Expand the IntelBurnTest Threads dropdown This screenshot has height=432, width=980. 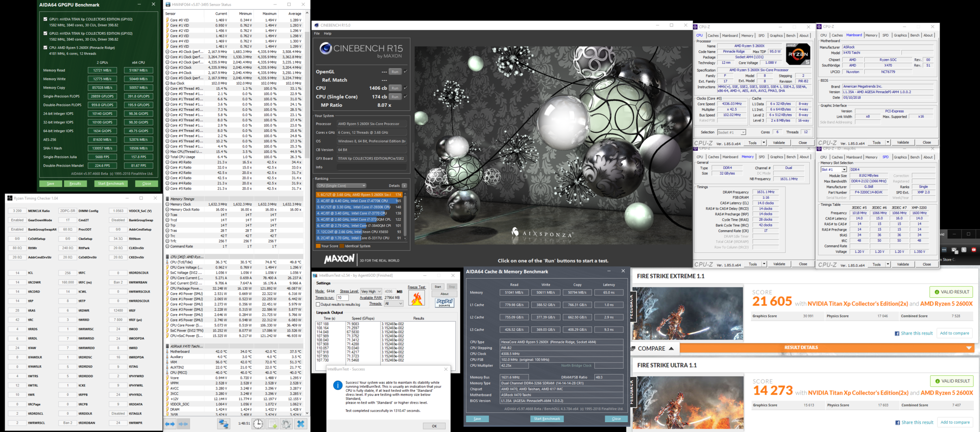point(394,304)
